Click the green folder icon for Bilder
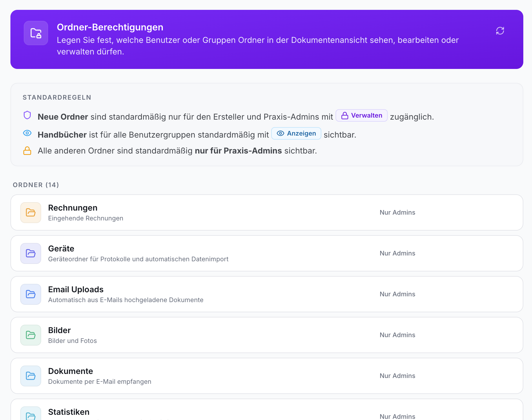532x420 pixels. [x=31, y=335]
